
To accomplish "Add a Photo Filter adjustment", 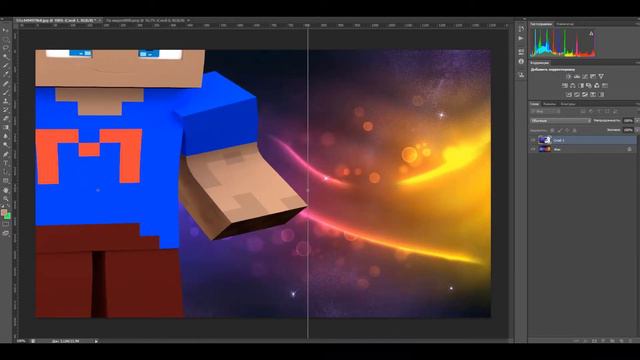I will (x=589, y=85).
